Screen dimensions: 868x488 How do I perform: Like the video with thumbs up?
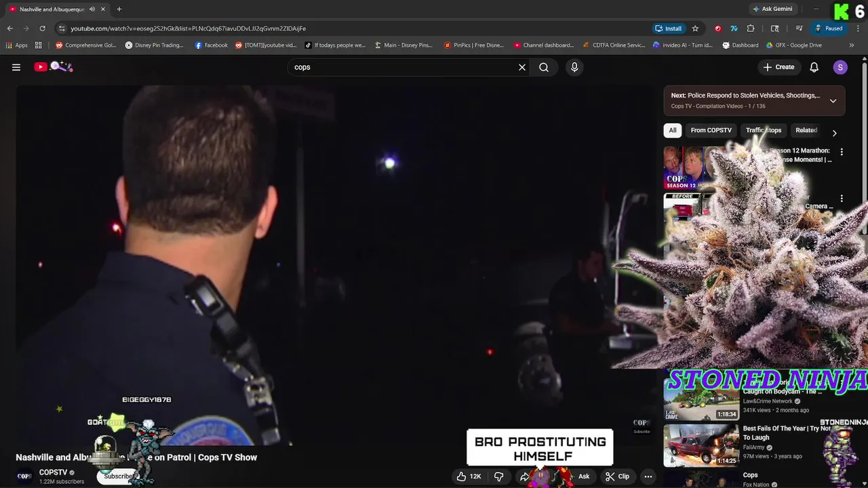pyautogui.click(x=469, y=476)
